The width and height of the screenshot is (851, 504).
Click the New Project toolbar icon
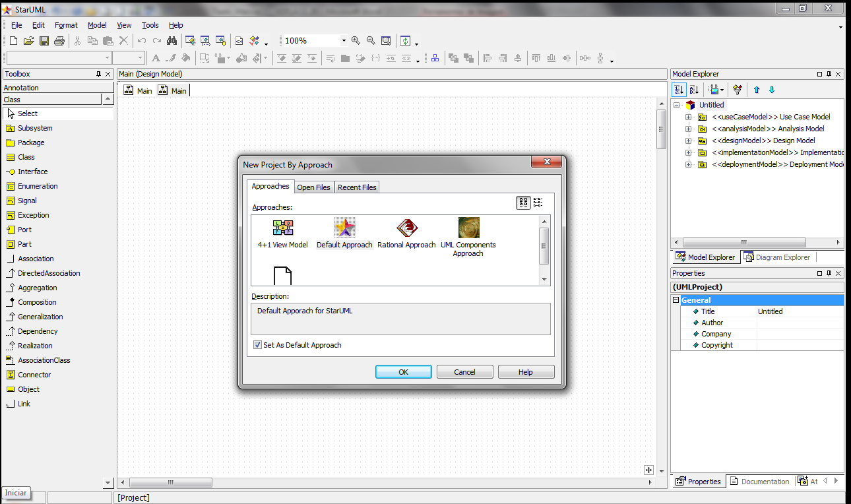click(x=13, y=41)
